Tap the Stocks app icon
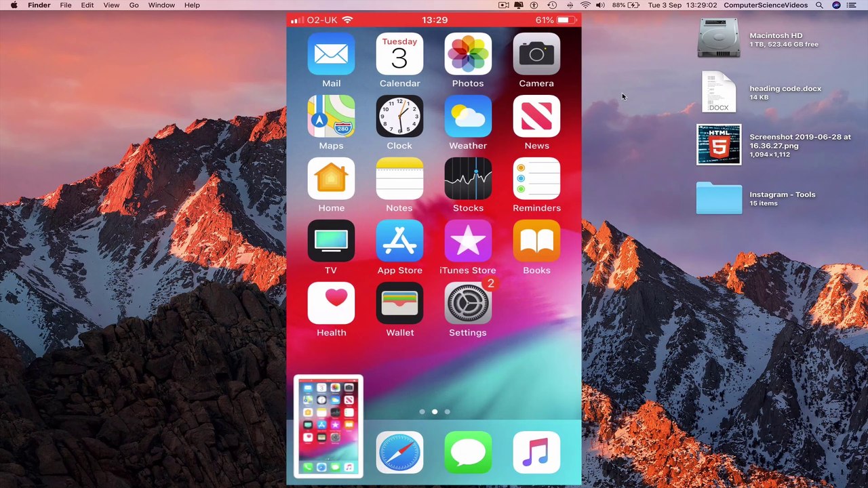The image size is (868, 488). (468, 179)
